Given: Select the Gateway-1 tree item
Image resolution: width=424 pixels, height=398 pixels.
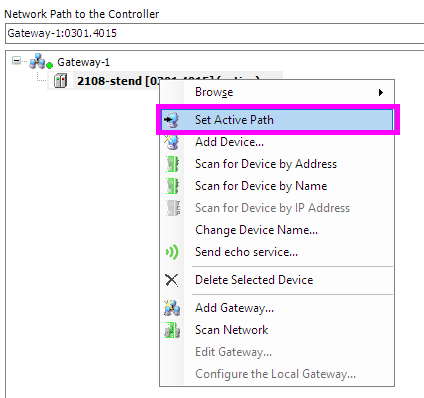Looking at the screenshot, I should [83, 62].
